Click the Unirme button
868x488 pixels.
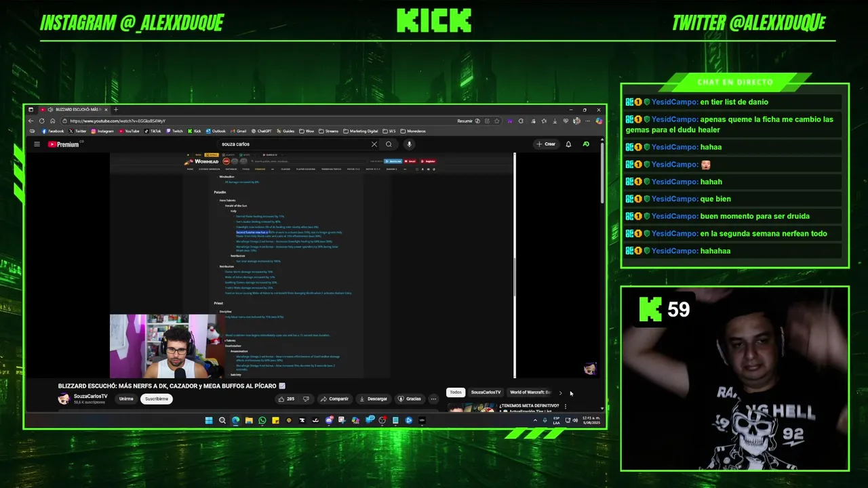[126, 399]
